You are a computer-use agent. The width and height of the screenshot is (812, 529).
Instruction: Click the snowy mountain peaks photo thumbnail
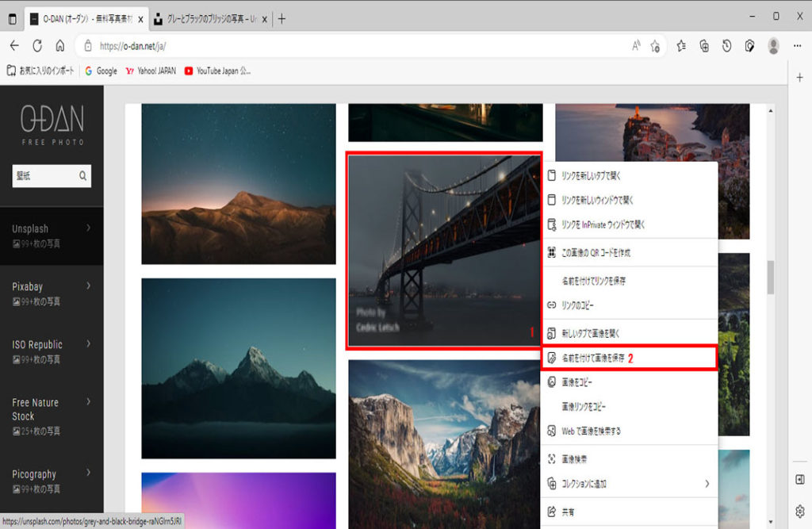point(239,368)
